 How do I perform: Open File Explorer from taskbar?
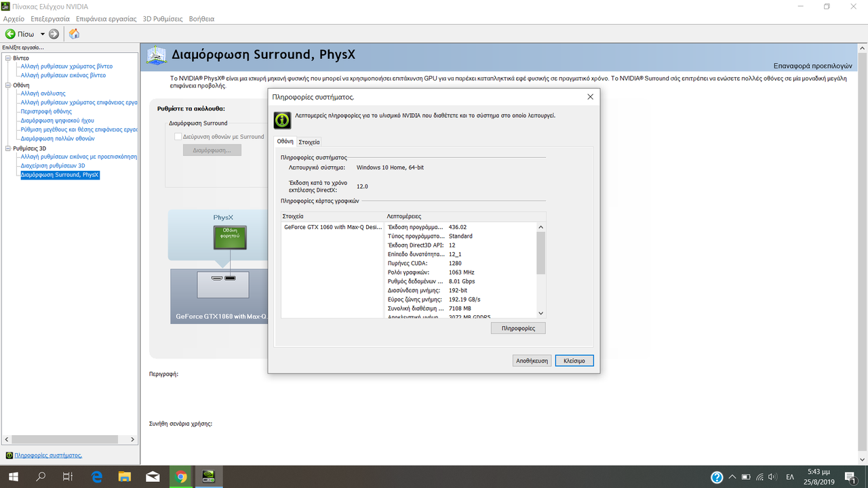pos(124,477)
